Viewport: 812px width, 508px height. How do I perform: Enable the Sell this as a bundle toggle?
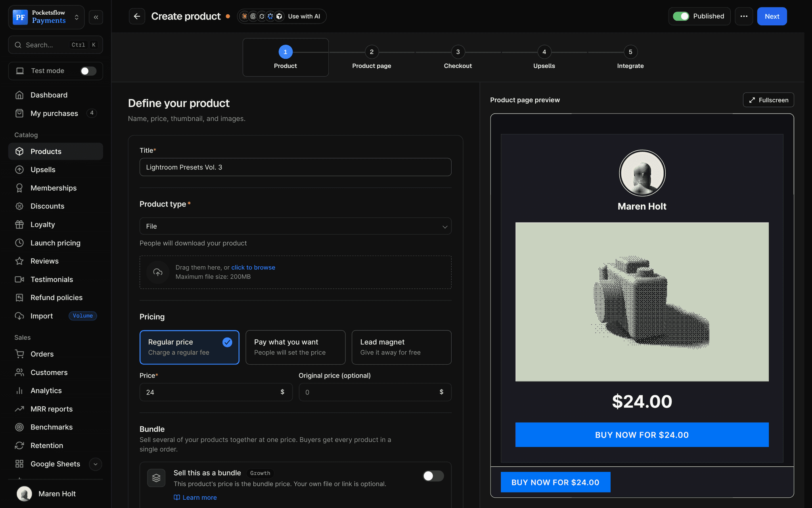(433, 476)
